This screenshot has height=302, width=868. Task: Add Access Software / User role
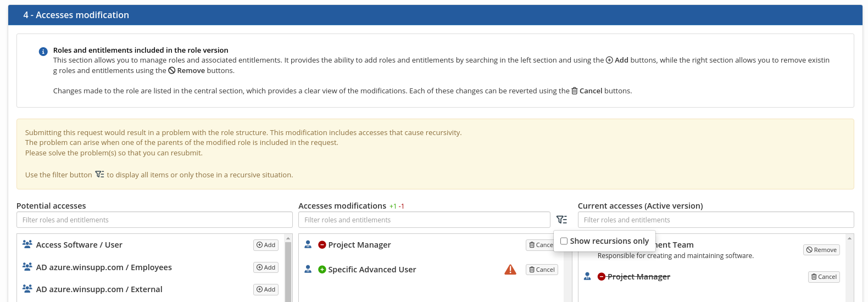pos(266,245)
